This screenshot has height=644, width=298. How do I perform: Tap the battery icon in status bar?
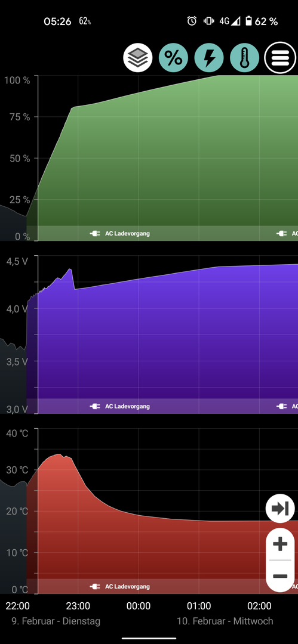(248, 21)
